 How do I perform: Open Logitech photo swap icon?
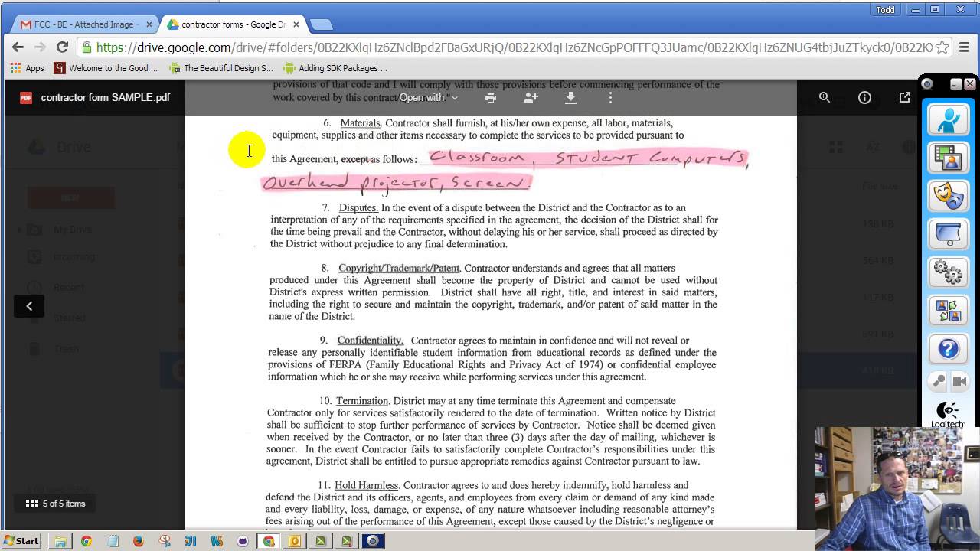(x=948, y=311)
